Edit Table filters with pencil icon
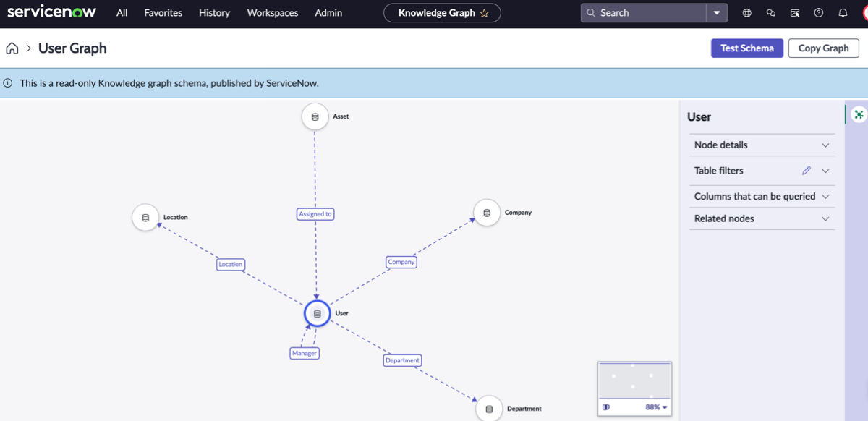The image size is (868, 421). tap(807, 171)
